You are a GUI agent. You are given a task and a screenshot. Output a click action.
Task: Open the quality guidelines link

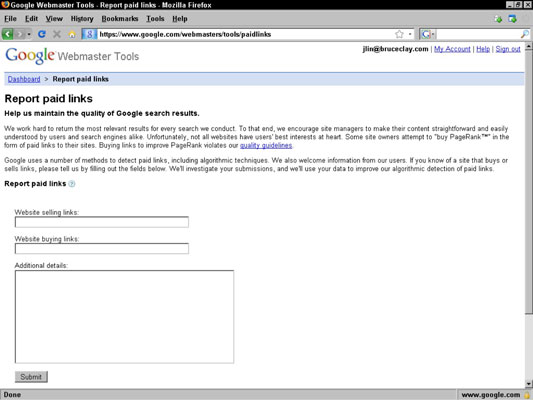[x=266, y=145]
